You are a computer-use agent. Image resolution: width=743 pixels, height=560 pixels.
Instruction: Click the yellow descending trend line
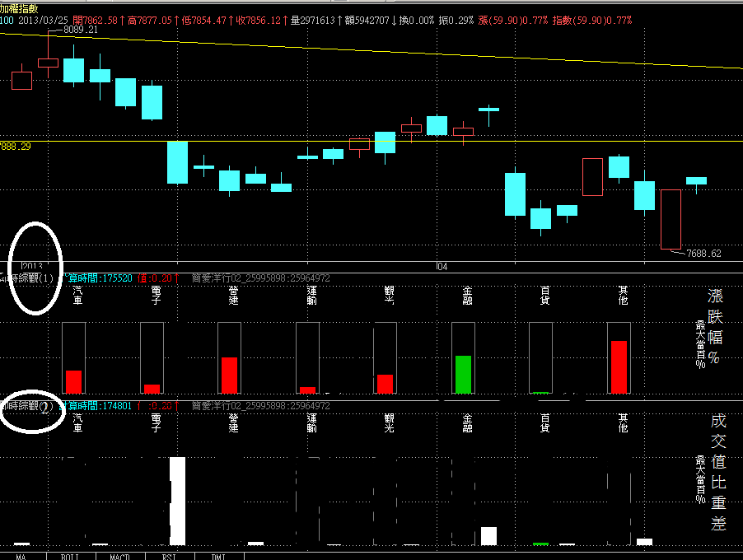[412, 50]
